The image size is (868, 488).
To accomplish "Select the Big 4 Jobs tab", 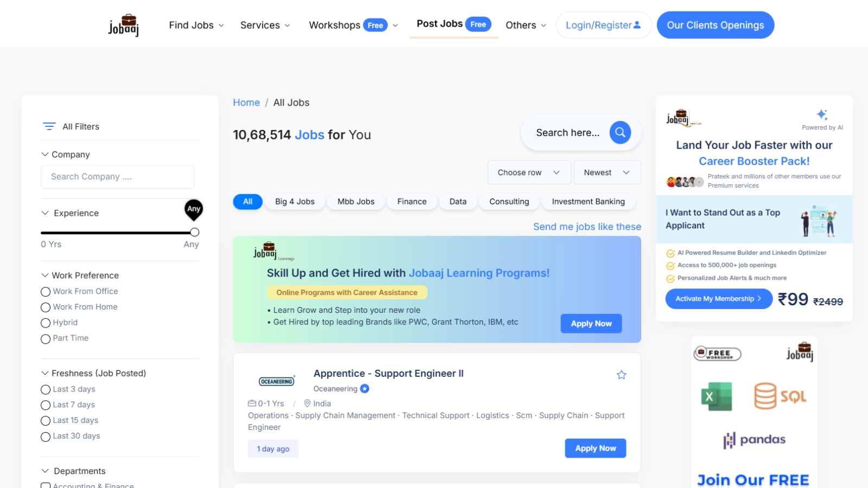I will 295,202.
